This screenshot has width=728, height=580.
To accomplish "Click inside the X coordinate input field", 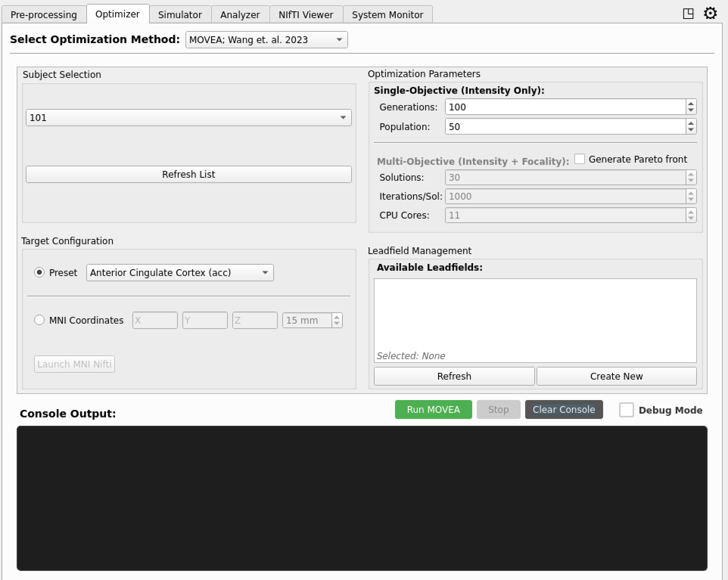I will (154, 320).
